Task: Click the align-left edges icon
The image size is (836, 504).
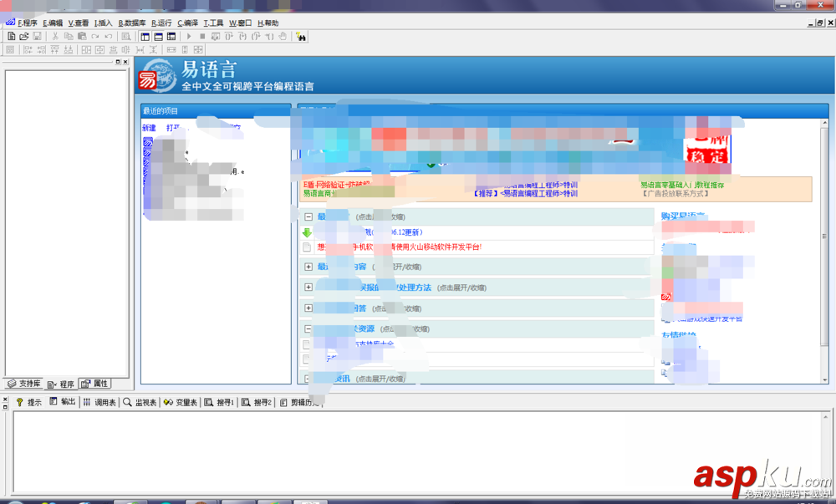Action: click(x=28, y=49)
